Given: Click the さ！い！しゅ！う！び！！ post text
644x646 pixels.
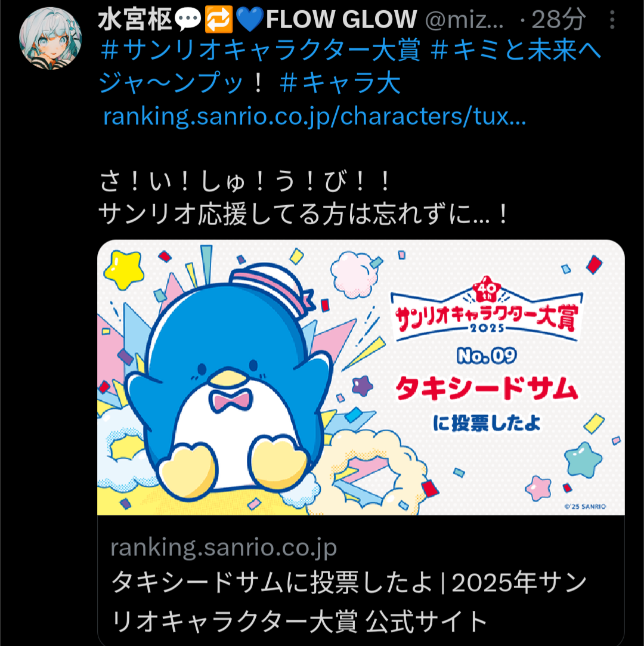Looking at the screenshot, I should coord(244,181).
